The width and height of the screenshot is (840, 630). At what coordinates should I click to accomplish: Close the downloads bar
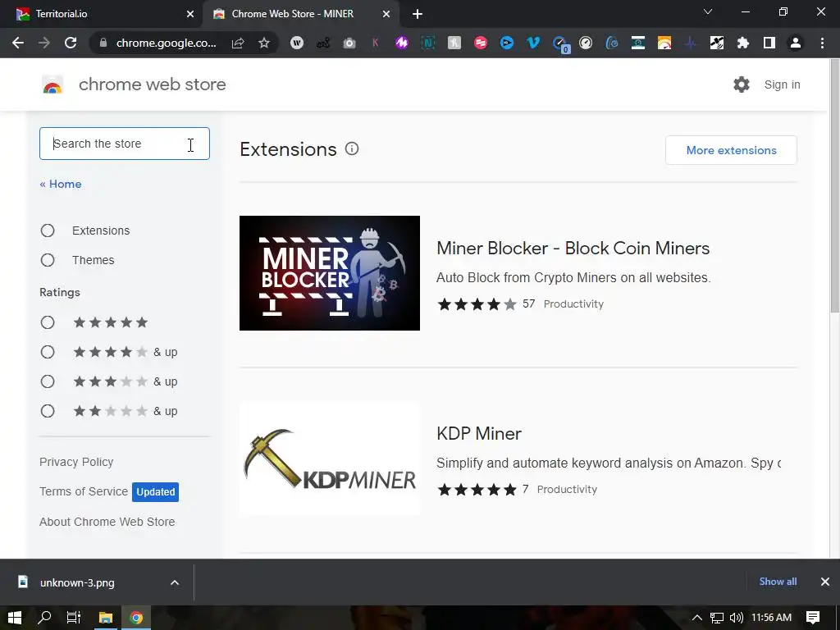pyautogui.click(x=825, y=582)
